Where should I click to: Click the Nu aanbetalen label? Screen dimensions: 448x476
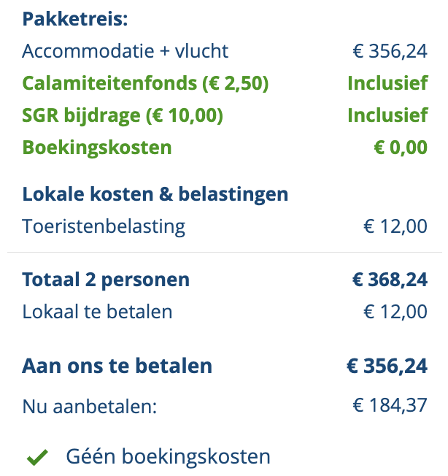pos(90,406)
